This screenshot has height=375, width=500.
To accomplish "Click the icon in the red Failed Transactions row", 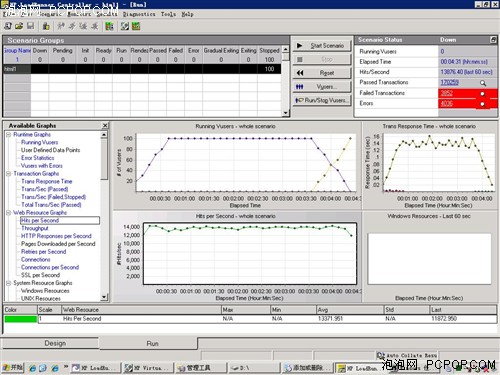I will coord(482,94).
